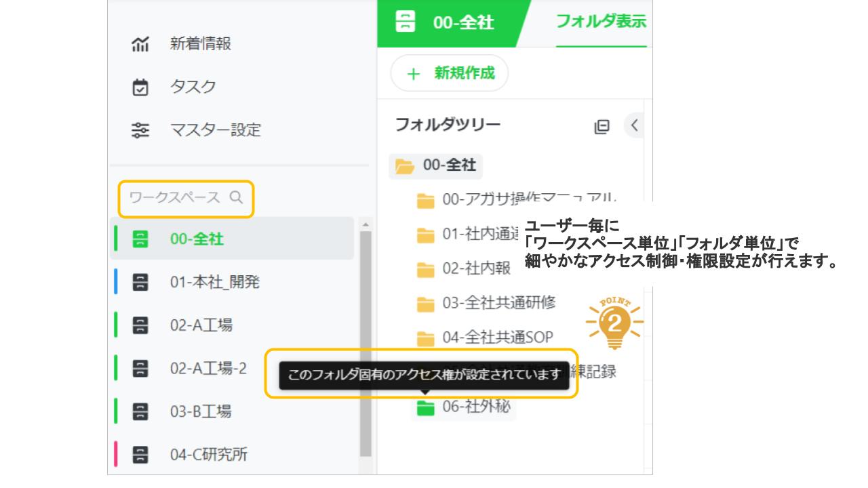Click the cabinet icon of 00-全社 workspace
This screenshot has width=868, height=488.
[x=140, y=239]
